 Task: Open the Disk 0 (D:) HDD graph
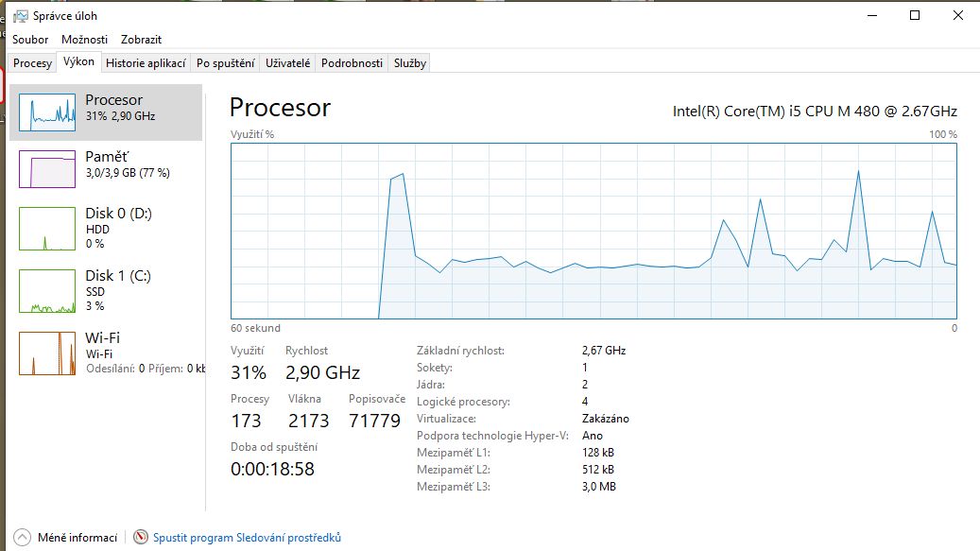pyautogui.click(x=47, y=229)
